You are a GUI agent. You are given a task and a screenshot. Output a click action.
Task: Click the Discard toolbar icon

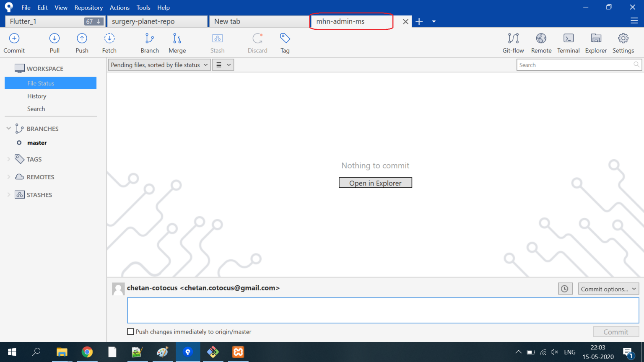pos(257,39)
